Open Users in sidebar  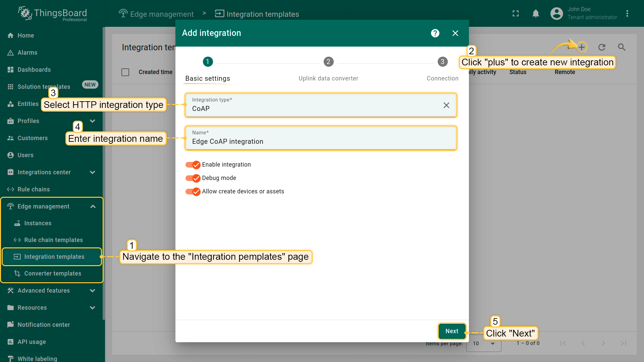pos(51,155)
